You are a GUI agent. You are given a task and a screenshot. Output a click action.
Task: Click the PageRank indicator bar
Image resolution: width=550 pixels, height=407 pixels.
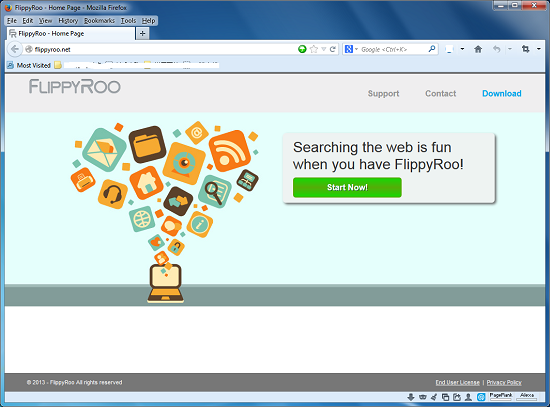point(501,396)
